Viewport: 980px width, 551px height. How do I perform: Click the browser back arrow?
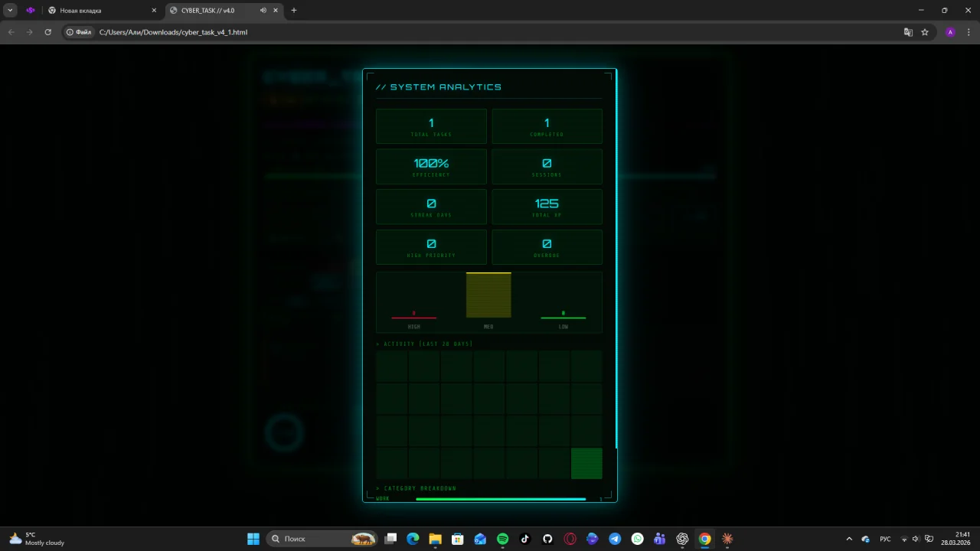(x=11, y=32)
